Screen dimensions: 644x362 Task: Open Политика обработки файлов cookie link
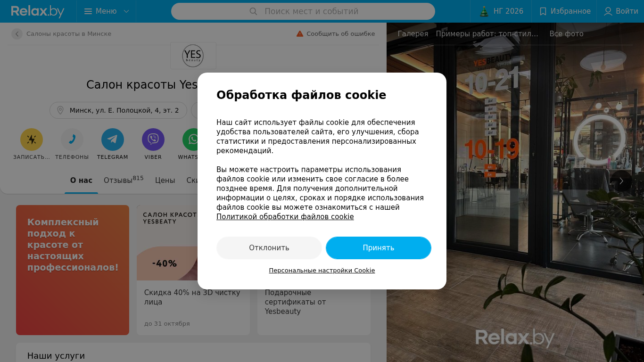[x=285, y=217]
